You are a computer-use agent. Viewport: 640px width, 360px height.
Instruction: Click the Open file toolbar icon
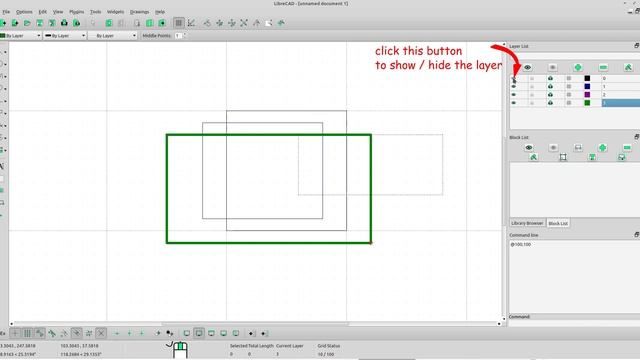27,23
